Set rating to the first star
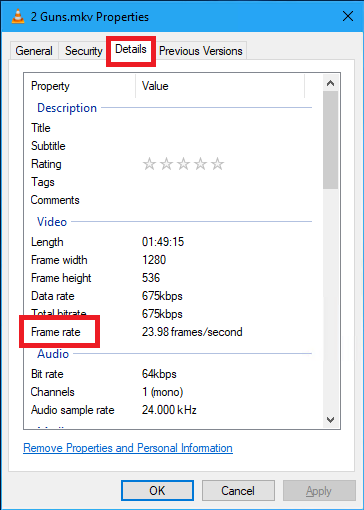Viewport: 364px width, 510px height. (x=149, y=164)
